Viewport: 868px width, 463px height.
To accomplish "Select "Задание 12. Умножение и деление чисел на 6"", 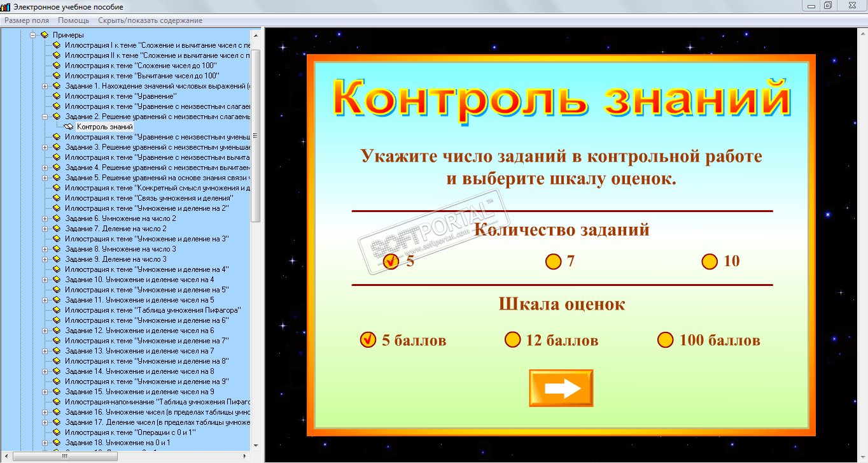I will pyautogui.click(x=139, y=331).
